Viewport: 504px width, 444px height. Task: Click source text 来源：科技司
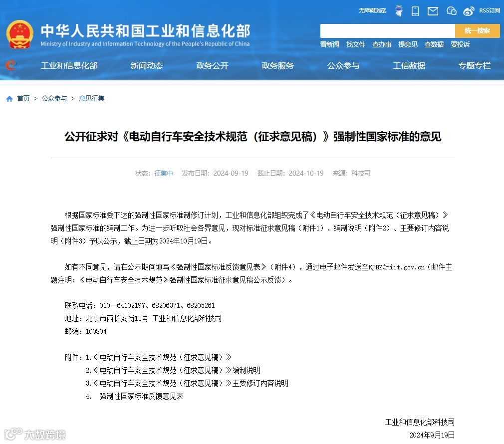(351, 173)
